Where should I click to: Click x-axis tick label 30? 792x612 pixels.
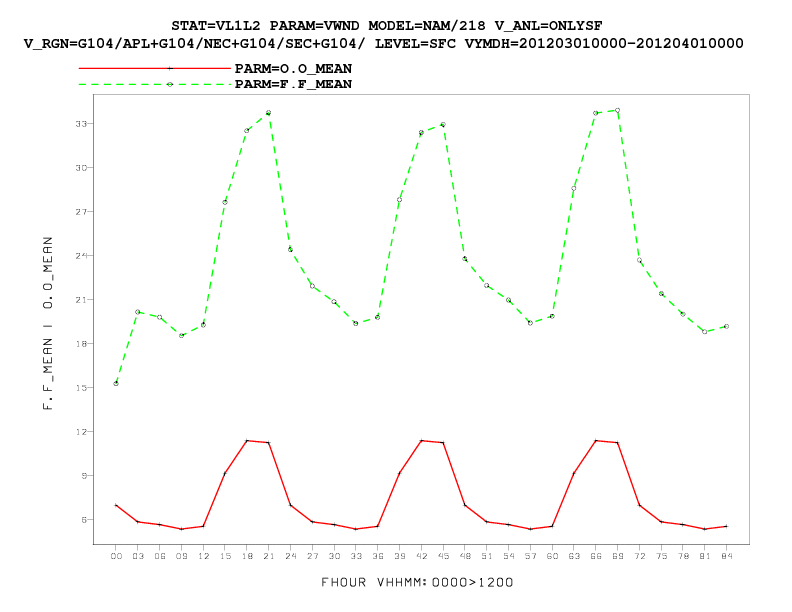[x=334, y=556]
